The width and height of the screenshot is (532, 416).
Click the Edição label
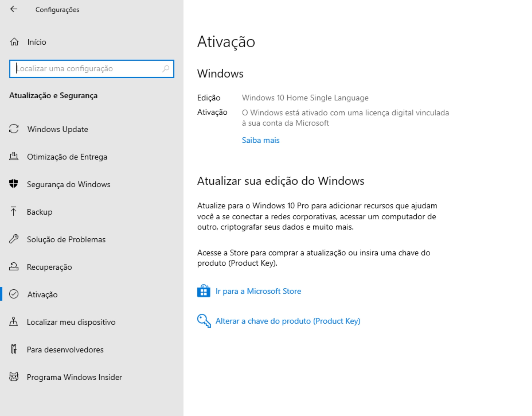pyautogui.click(x=208, y=98)
